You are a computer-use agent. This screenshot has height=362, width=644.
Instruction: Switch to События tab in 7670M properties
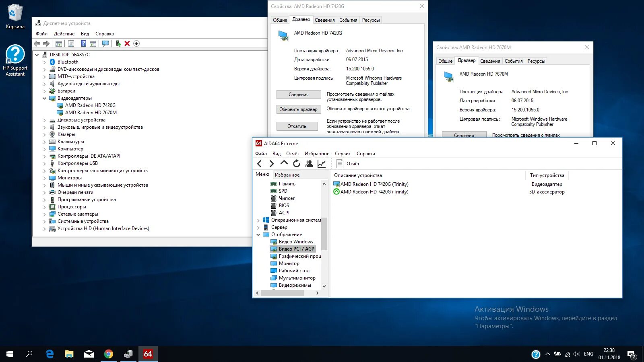pyautogui.click(x=514, y=61)
